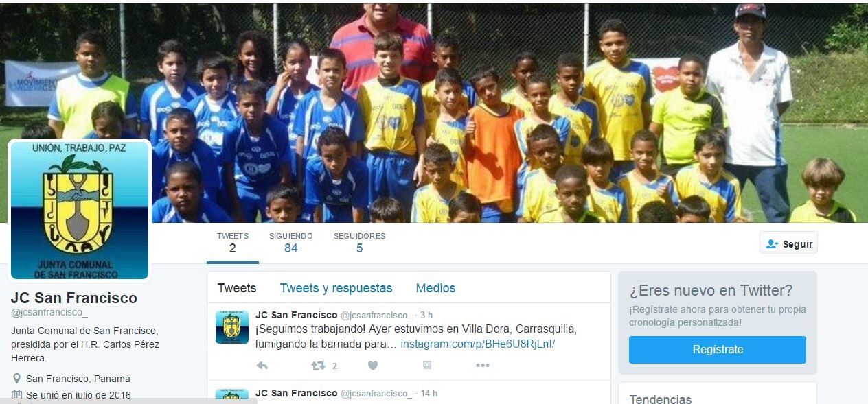View Siguiendo count of 84
Viewport: 868px width, 404px height.
tap(291, 243)
